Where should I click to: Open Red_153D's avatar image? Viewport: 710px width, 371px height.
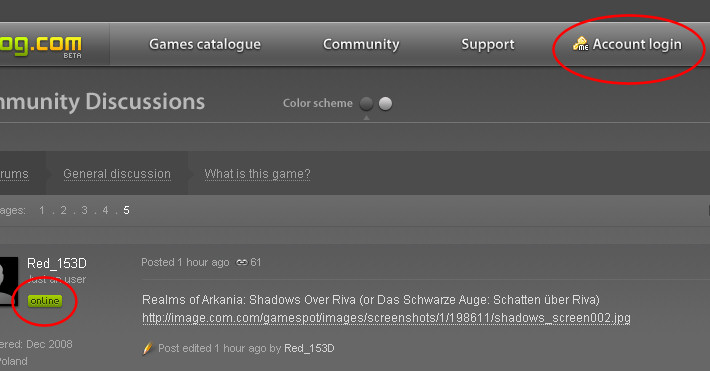click(x=9, y=280)
